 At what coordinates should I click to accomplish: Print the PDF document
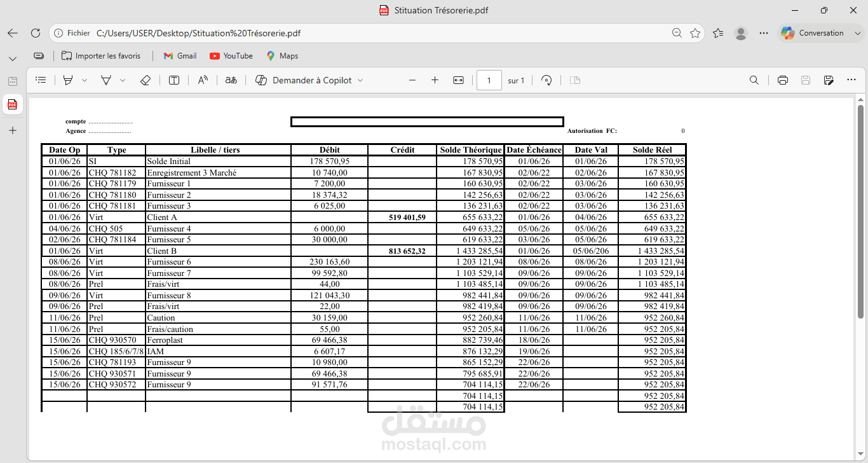(x=783, y=80)
